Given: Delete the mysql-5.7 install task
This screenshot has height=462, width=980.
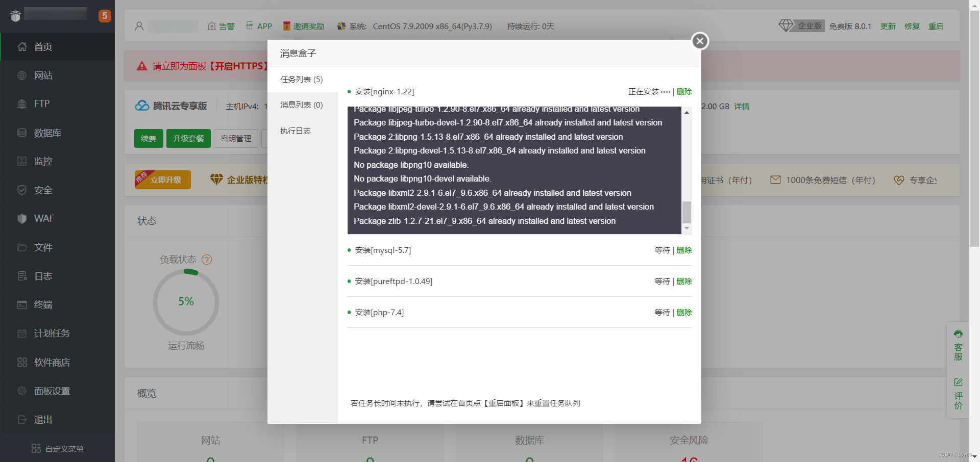Looking at the screenshot, I should pyautogui.click(x=684, y=250).
